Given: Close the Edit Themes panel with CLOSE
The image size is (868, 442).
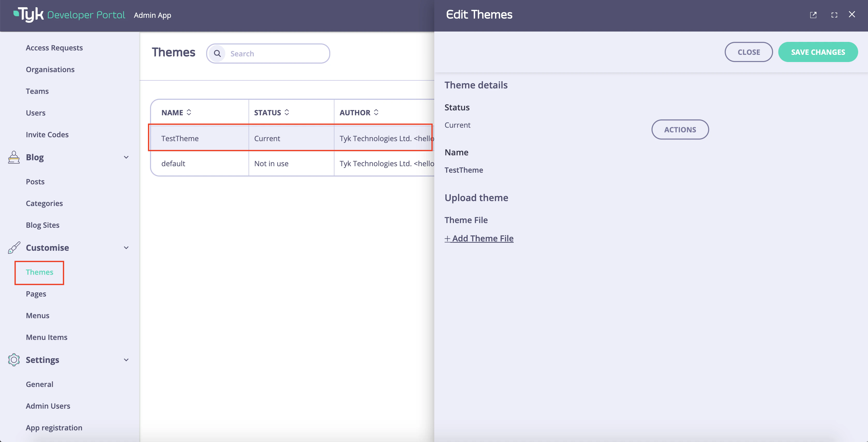Looking at the screenshot, I should coord(749,52).
